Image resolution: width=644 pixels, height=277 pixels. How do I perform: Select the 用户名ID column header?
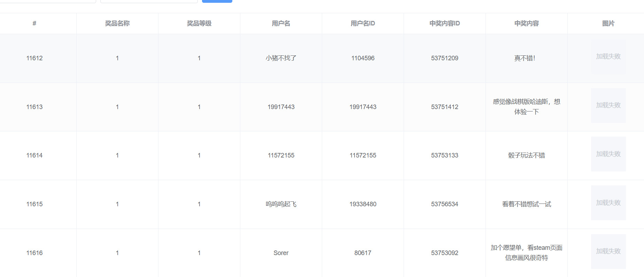coord(363,23)
